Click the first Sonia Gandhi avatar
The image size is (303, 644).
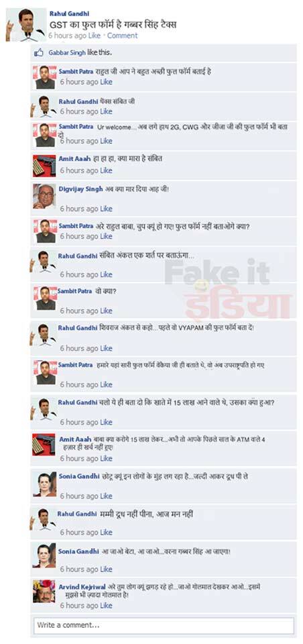pyautogui.click(x=44, y=484)
